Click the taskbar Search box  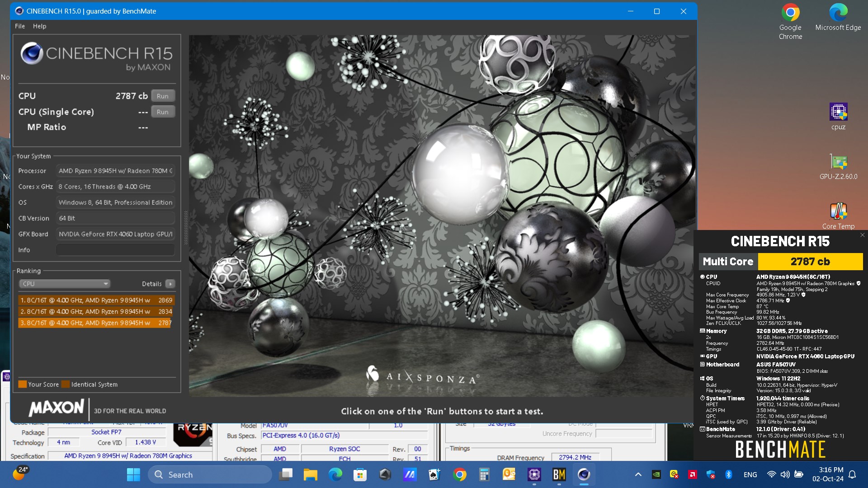tap(210, 474)
